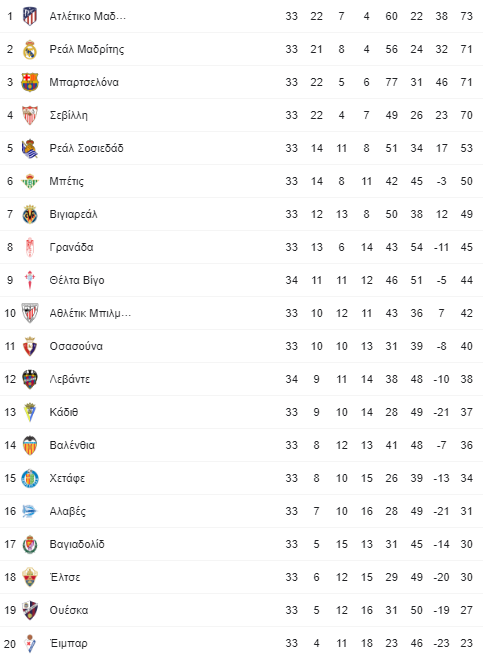This screenshot has height=670, width=483.
Task: Click Atlético Madrid's 73 points value
Action: [466, 16]
